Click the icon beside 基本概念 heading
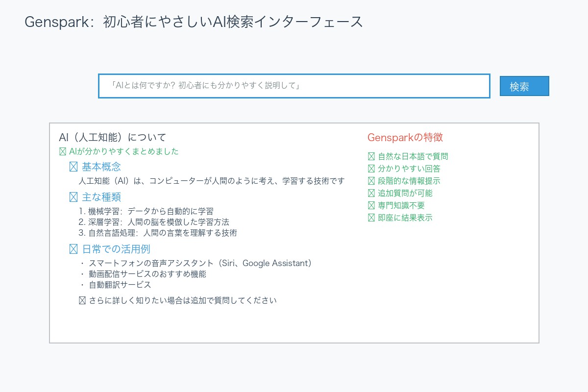Image resolution: width=588 pixels, height=392 pixels. [73, 167]
